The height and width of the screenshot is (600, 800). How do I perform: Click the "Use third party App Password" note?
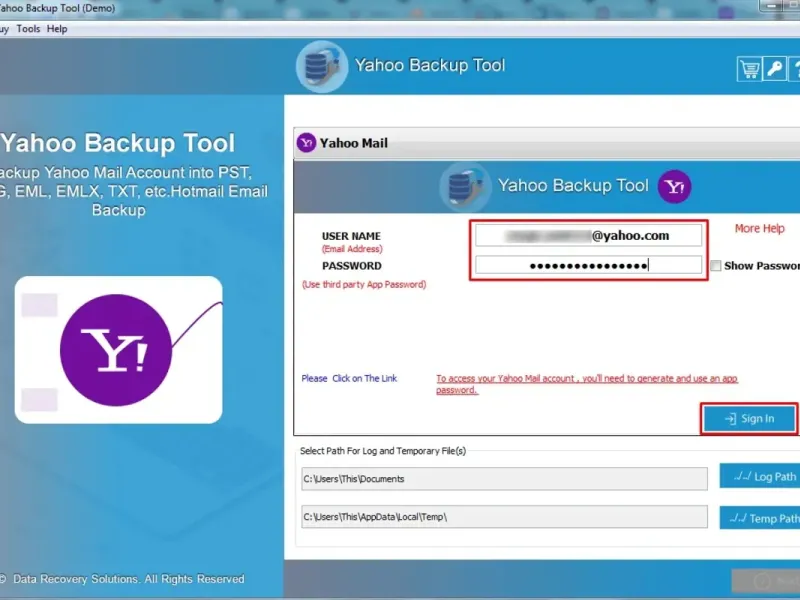(364, 285)
